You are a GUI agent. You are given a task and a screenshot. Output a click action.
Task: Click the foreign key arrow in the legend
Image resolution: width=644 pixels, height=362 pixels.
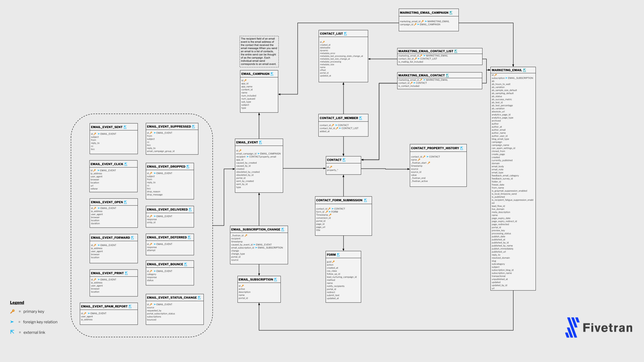[12, 322]
